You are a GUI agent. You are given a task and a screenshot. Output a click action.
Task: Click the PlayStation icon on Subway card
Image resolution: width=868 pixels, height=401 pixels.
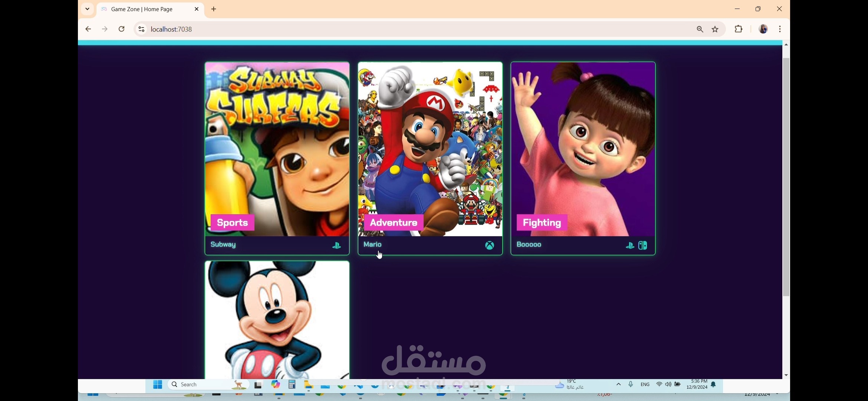pyautogui.click(x=336, y=245)
